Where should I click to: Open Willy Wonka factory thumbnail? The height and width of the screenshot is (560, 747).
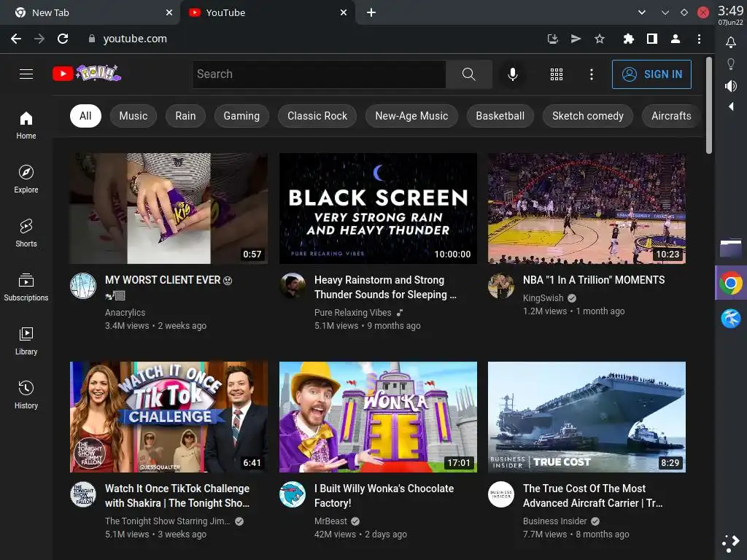click(x=378, y=417)
